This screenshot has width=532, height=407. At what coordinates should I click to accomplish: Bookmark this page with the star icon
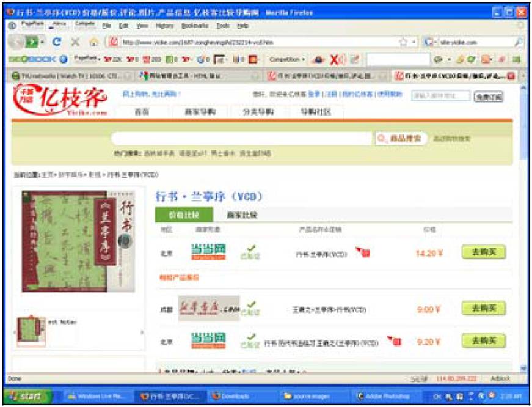click(403, 42)
